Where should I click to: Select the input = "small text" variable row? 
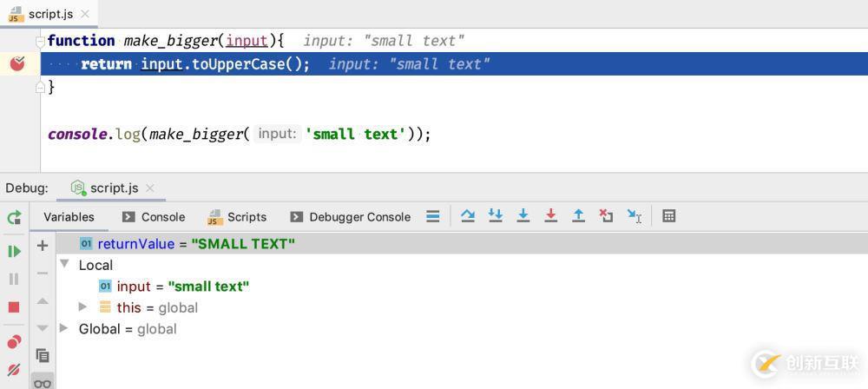(x=462, y=287)
